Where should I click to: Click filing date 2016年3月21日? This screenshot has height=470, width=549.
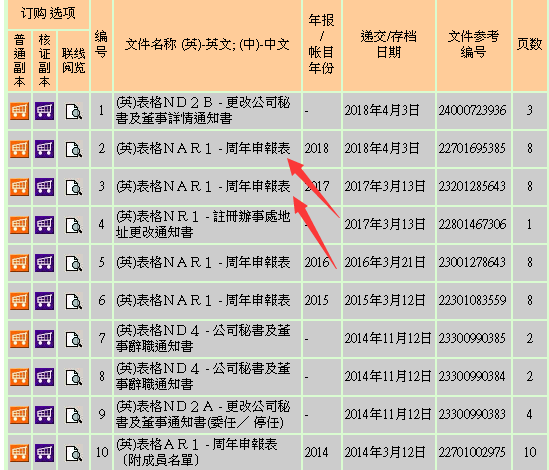pyautogui.click(x=385, y=262)
